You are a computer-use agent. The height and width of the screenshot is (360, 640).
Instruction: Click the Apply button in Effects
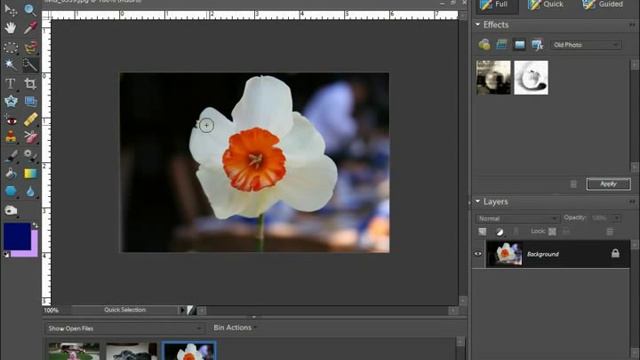click(608, 184)
